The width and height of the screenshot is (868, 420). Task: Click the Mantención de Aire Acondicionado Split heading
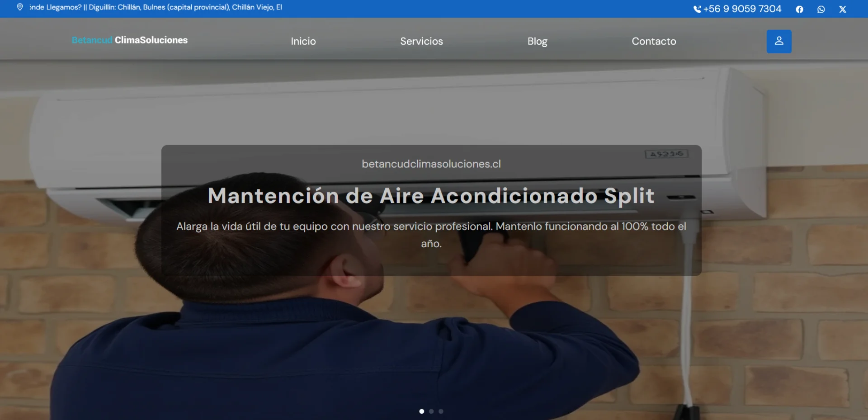pos(431,196)
